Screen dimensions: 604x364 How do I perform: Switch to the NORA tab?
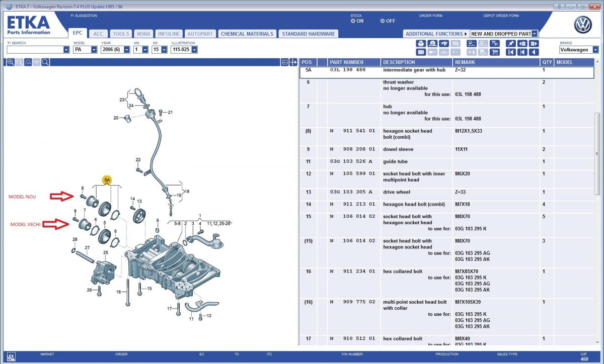point(143,34)
